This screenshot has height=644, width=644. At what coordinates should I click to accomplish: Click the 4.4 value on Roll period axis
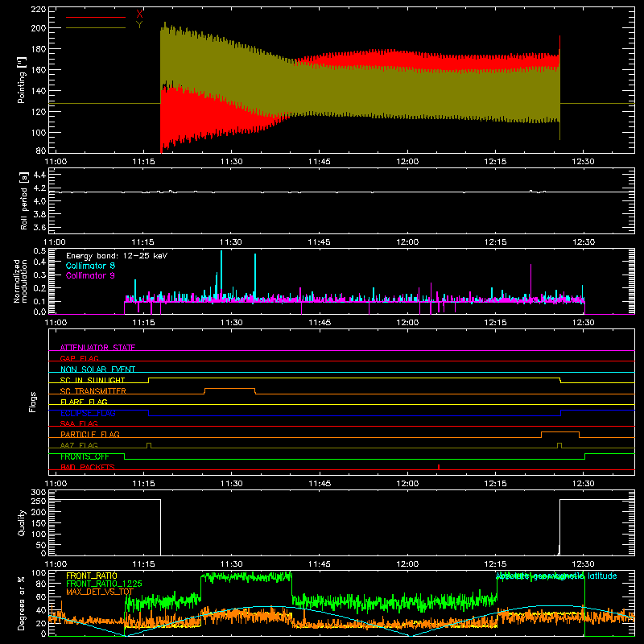39,175
